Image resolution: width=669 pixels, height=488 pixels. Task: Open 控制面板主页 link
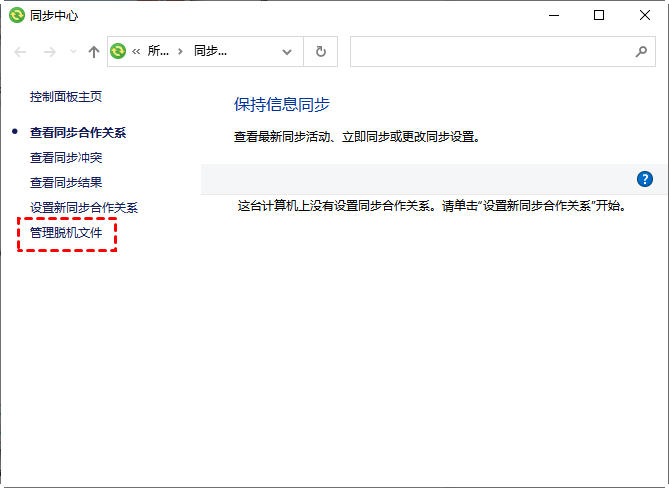[x=66, y=97]
